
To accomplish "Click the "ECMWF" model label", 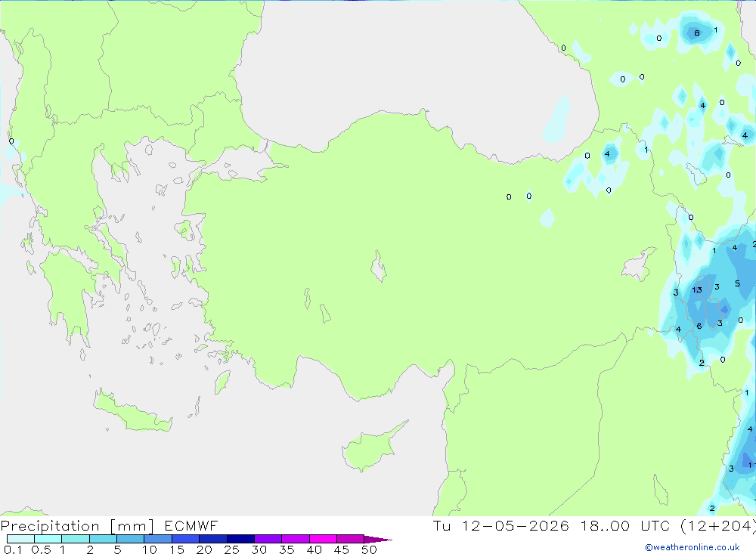I will click(x=191, y=525).
